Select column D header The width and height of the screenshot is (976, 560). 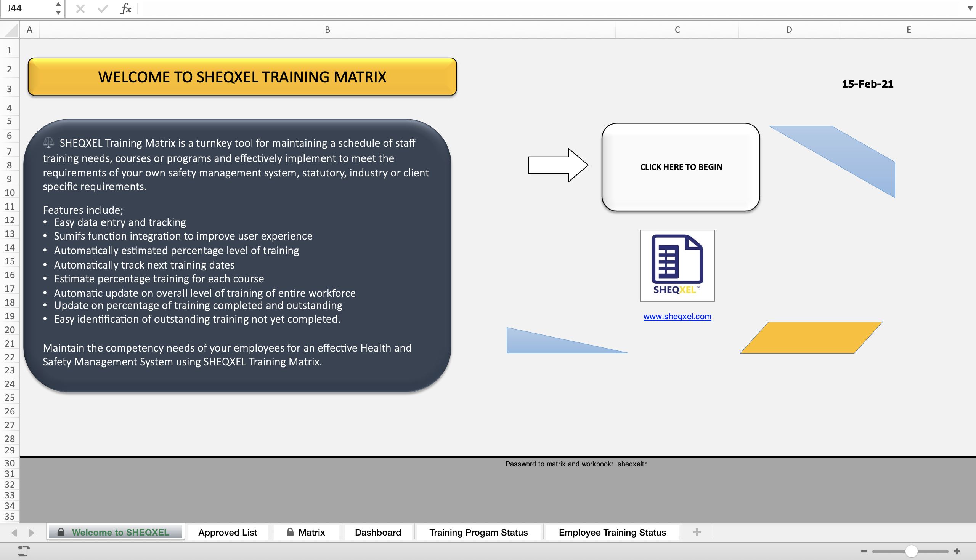788,29
